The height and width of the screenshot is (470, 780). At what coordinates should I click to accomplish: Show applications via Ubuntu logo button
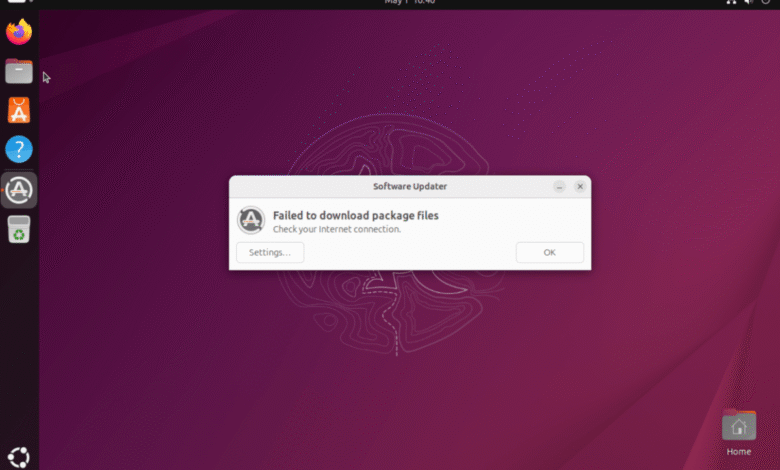coord(19,458)
